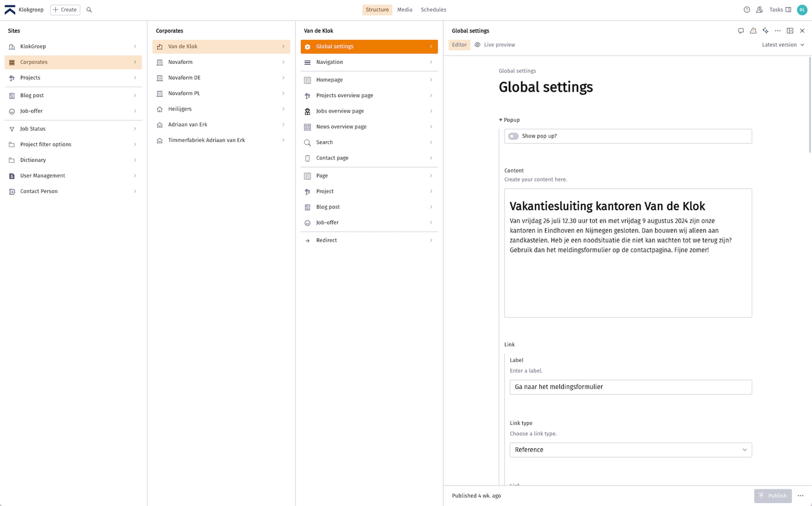The image size is (812, 506).
Task: Expand the Timmerfabriek Adriaan van Erk chevron
Action: click(x=283, y=140)
